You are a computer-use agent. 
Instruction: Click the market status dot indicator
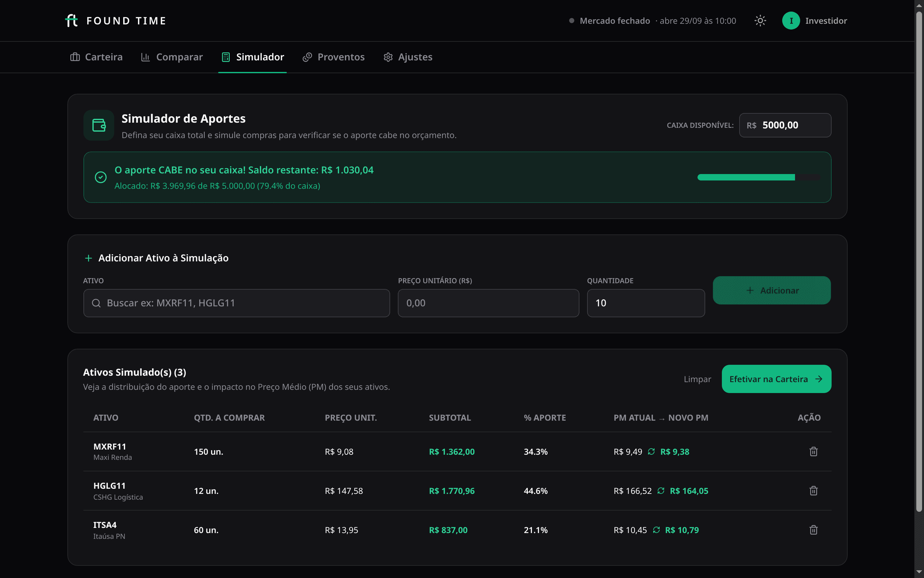(572, 21)
